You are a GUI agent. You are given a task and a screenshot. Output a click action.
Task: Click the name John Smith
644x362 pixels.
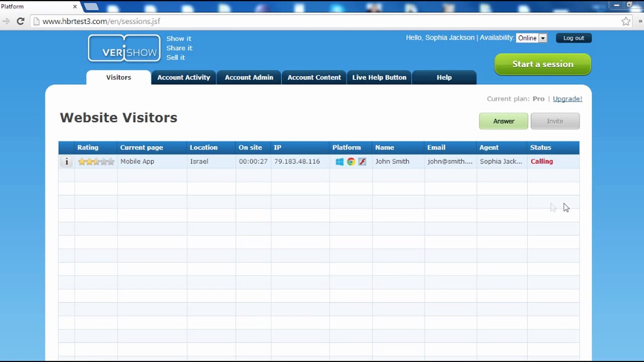(x=392, y=161)
